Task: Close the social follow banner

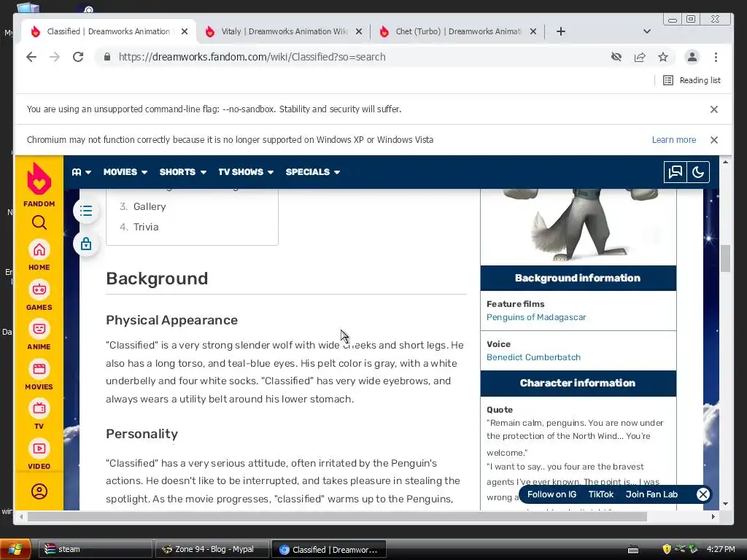Action: [x=703, y=494]
